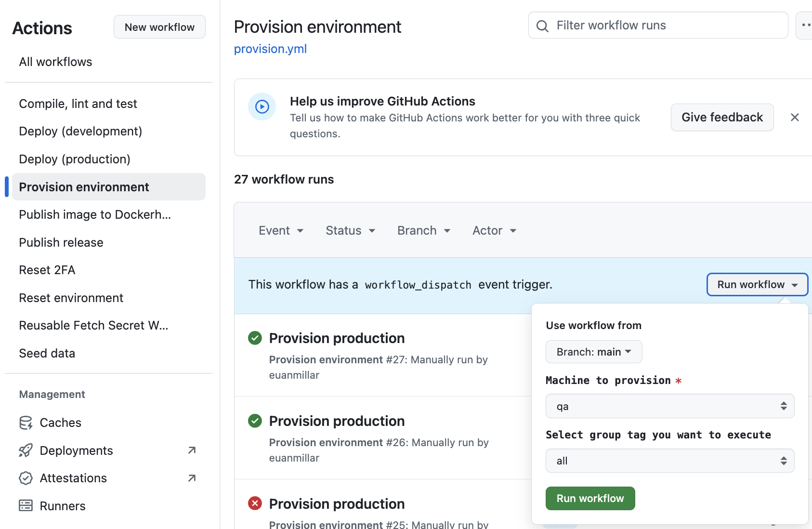This screenshot has height=529, width=812.
Task: Open the Seed data workflow
Action: pyautogui.click(x=47, y=353)
